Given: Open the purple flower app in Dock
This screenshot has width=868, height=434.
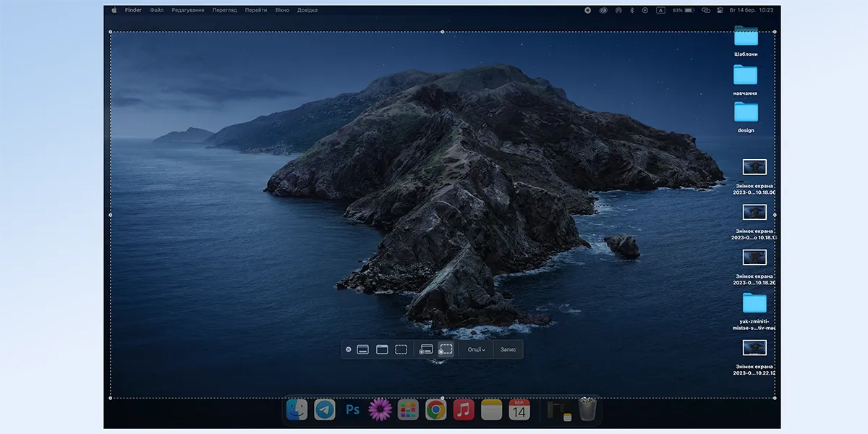Looking at the screenshot, I should pos(380,410).
